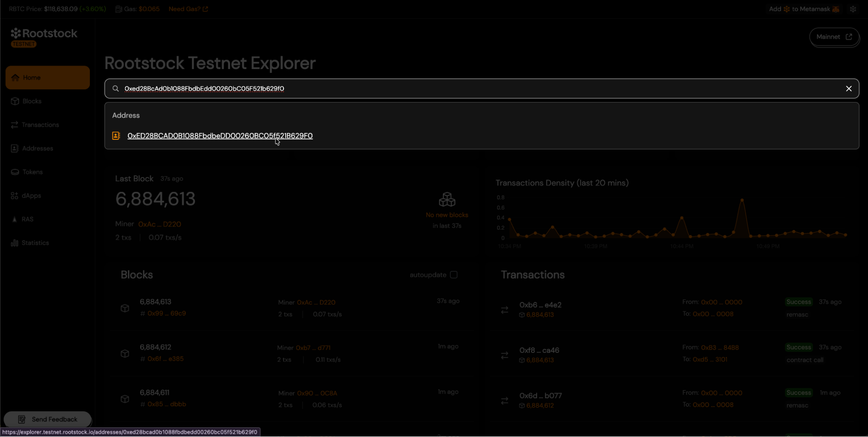
Task: Click the settings icon in top-right corner
Action: tap(853, 9)
